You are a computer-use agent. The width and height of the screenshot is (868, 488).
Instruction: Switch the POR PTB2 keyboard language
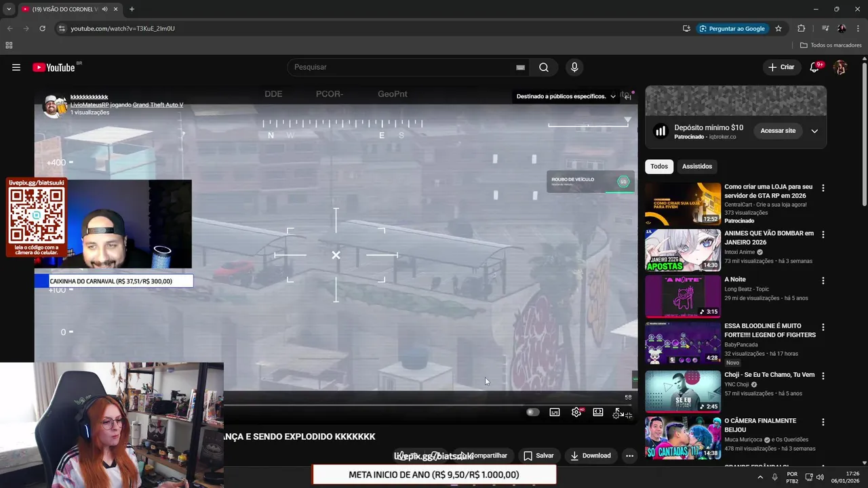click(x=792, y=478)
